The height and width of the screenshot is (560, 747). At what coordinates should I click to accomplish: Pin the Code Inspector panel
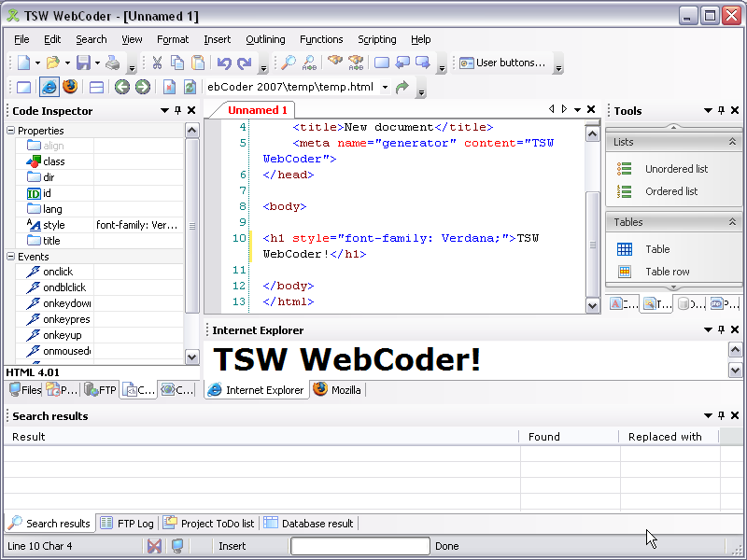(177, 110)
